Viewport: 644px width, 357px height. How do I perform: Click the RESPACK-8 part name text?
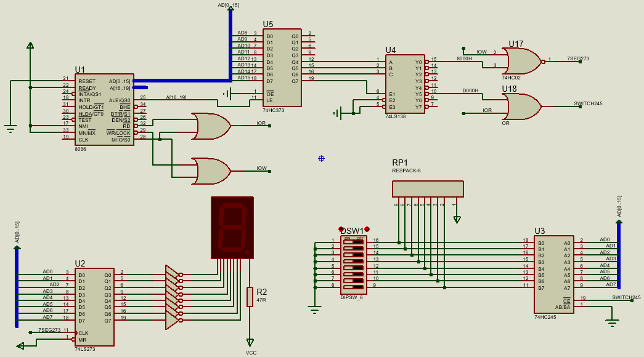coord(406,170)
